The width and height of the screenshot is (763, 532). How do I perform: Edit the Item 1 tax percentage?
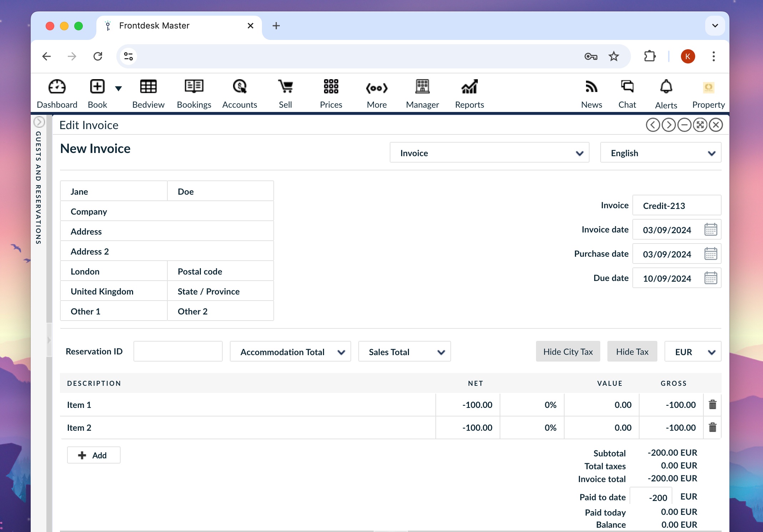[532, 405]
